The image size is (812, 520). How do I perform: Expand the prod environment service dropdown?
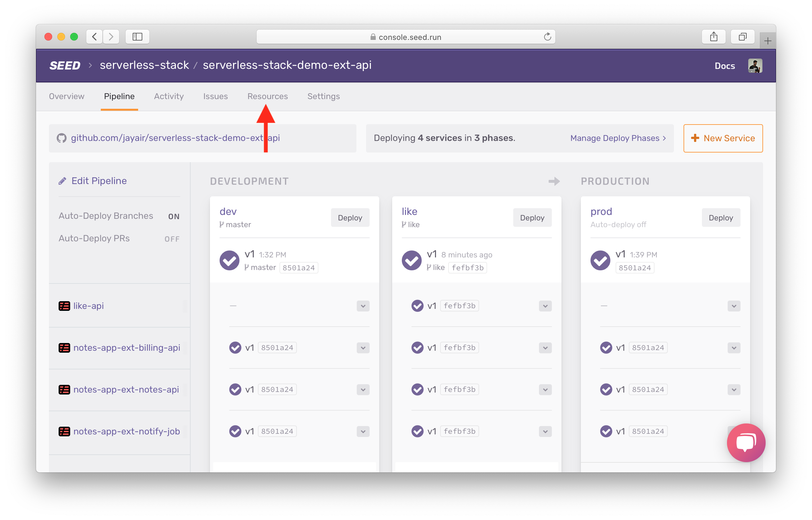(x=733, y=306)
